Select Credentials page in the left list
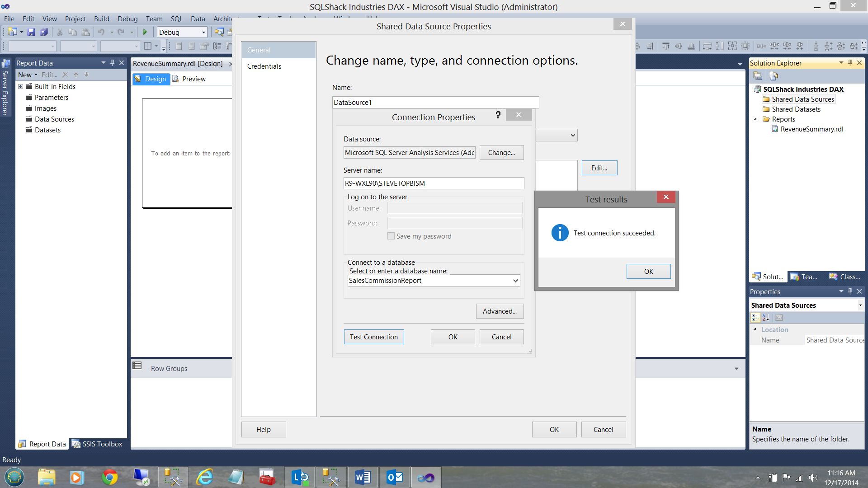Viewport: 868px width, 488px height. 264,66
